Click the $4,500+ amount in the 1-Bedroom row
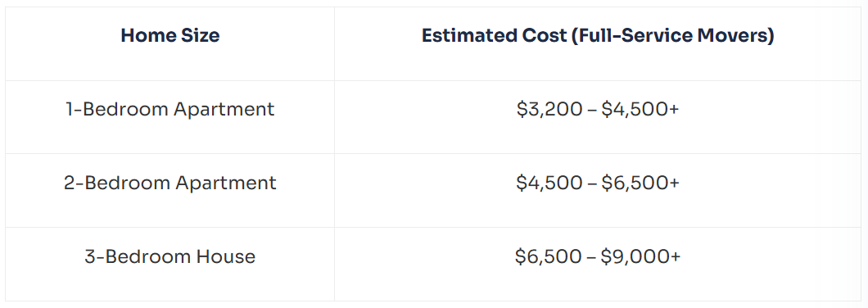Screen dimensions: 868x308 [640, 110]
